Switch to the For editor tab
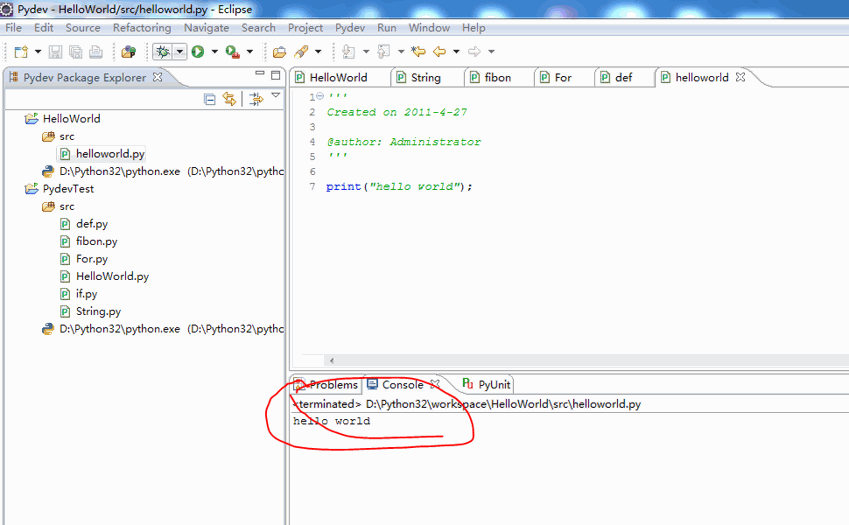 coord(563,77)
